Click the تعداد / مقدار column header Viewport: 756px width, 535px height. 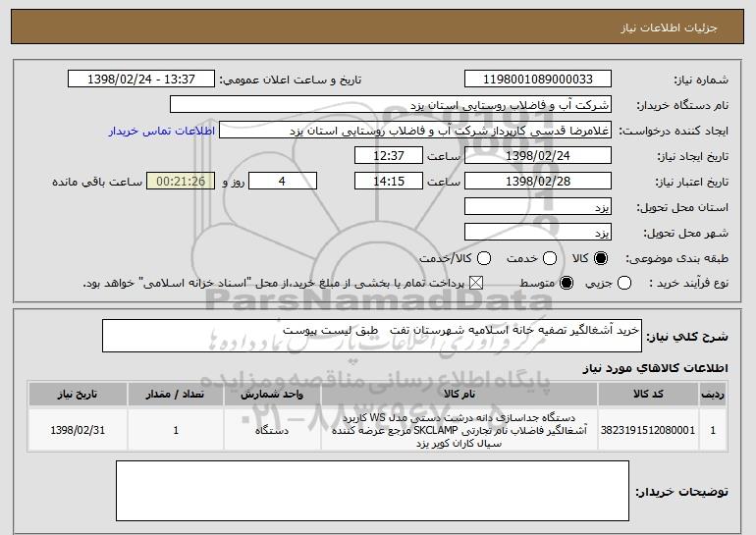(x=175, y=395)
